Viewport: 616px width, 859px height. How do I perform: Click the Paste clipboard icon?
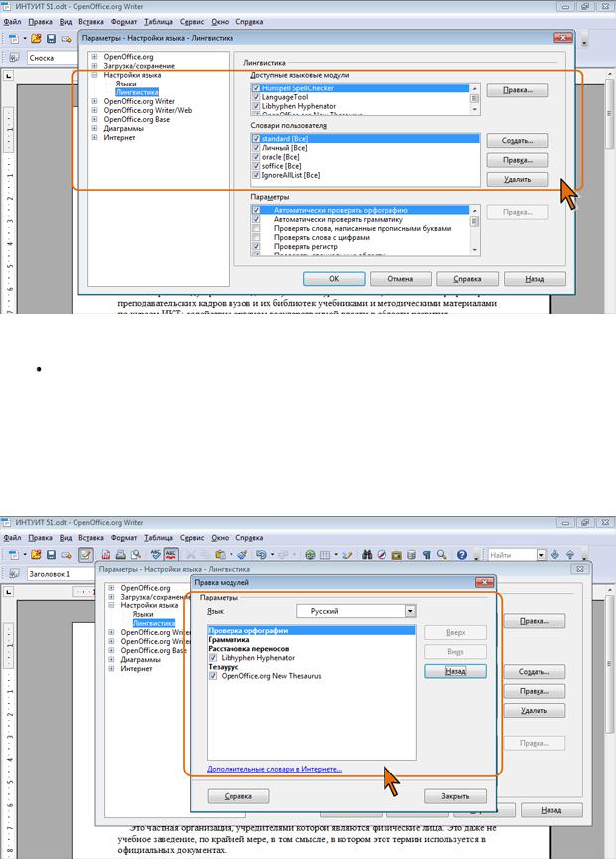220,555
